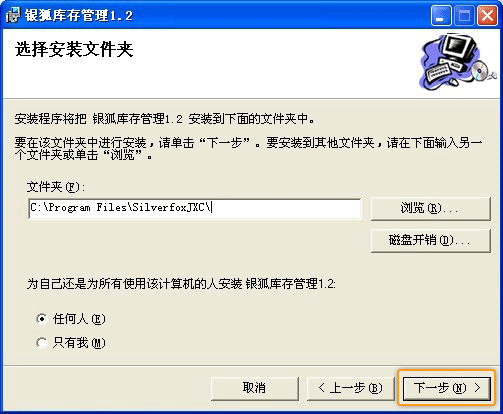Close the 银狐库存管理1.2 installer window
Screen dimensions: 503x414
(487, 15)
